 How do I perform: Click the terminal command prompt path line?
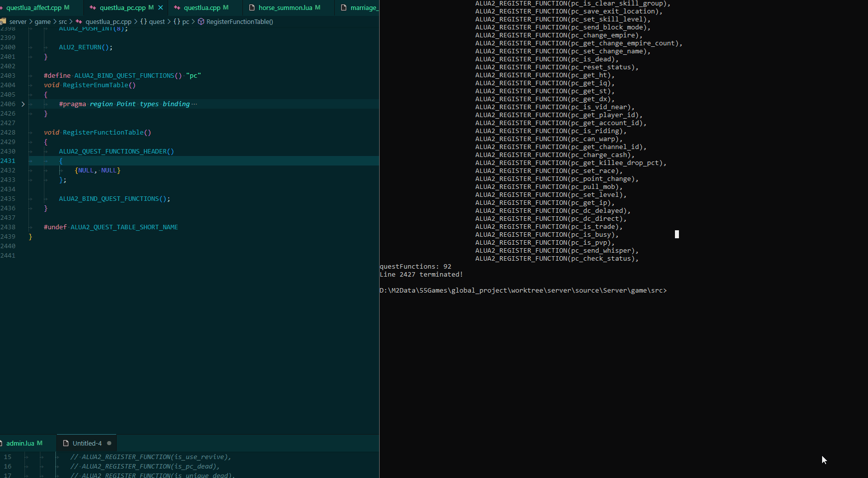click(x=523, y=291)
